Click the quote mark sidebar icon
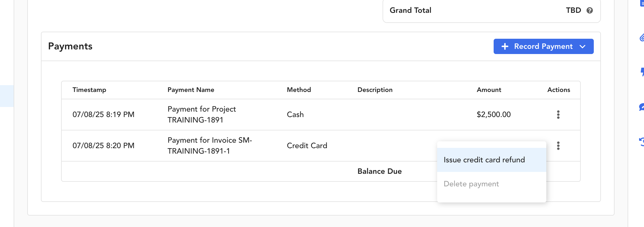This screenshot has height=227, width=644. point(642,72)
